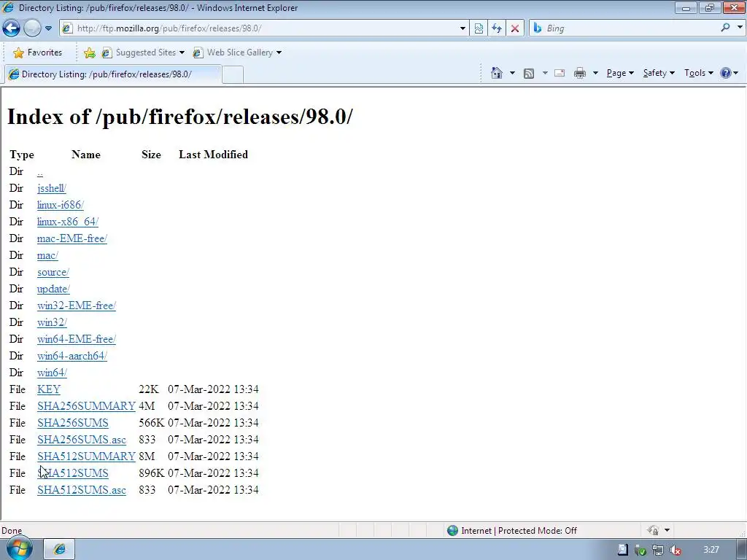This screenshot has height=560, width=747.
Task: Expand the feeds dropdown arrow
Action: [544, 73]
